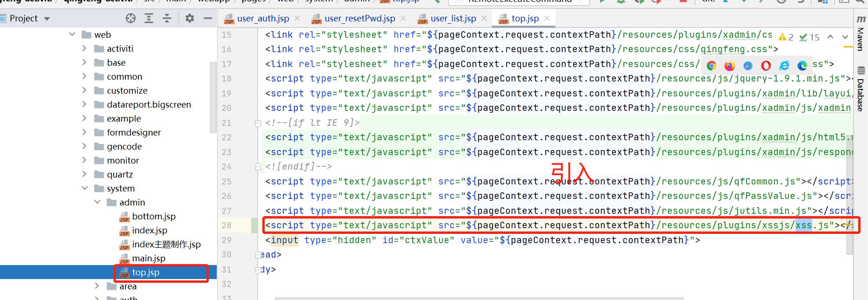Click the Project panel vertical scrollbar
The width and height of the screenshot is (868, 300).
pyautogui.click(x=214, y=98)
